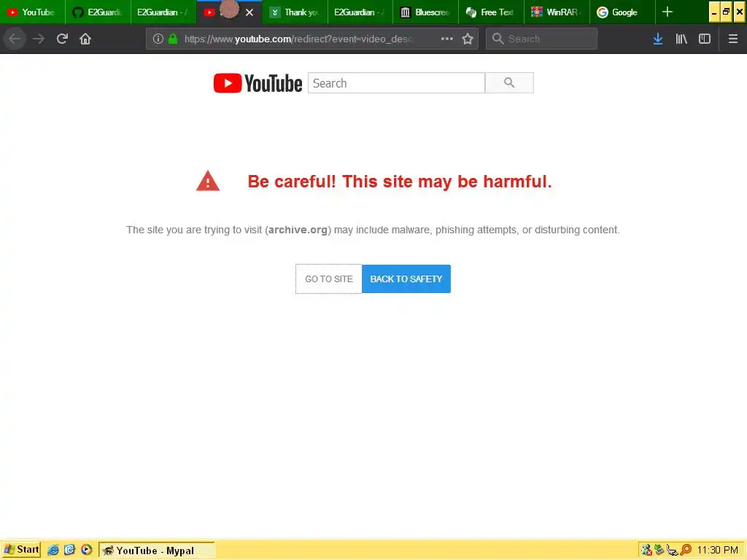Switch to the WinRAR tab

(x=557, y=12)
